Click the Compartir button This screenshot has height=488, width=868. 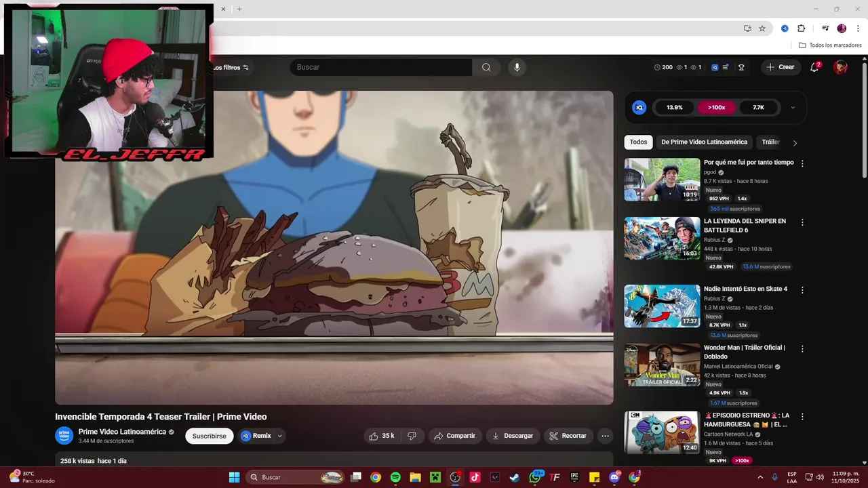point(455,436)
